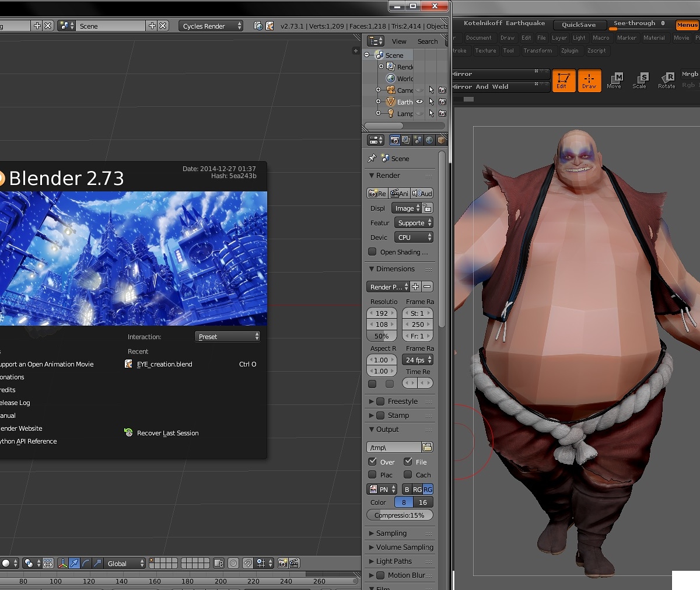Open the World properties tab icon
This screenshot has height=590, width=700.
[x=429, y=140]
